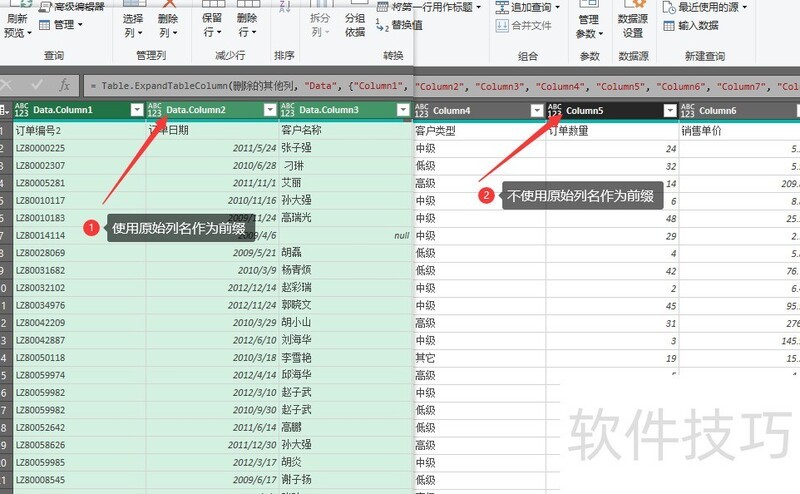Select the cell 客户类型

click(x=480, y=131)
